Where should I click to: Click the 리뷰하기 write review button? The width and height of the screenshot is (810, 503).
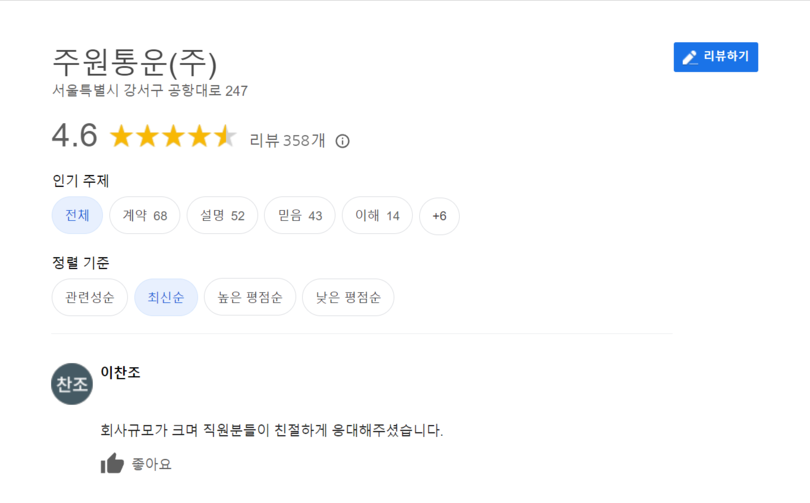point(715,57)
